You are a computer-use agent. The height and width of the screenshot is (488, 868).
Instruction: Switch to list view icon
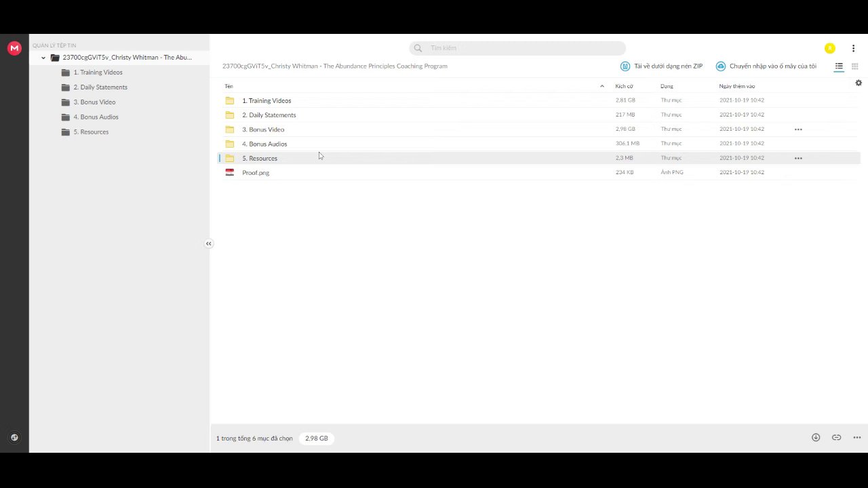pos(839,66)
